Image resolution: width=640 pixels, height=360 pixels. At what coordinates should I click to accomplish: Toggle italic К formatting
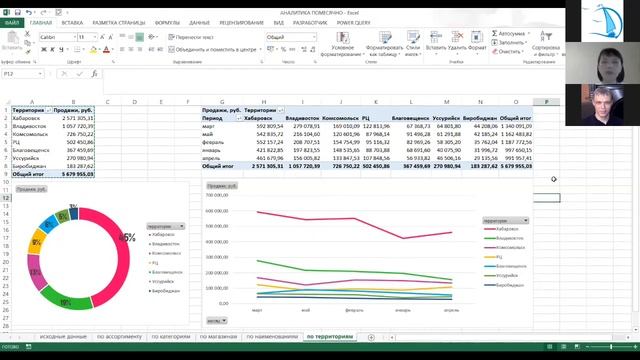(x=52, y=50)
